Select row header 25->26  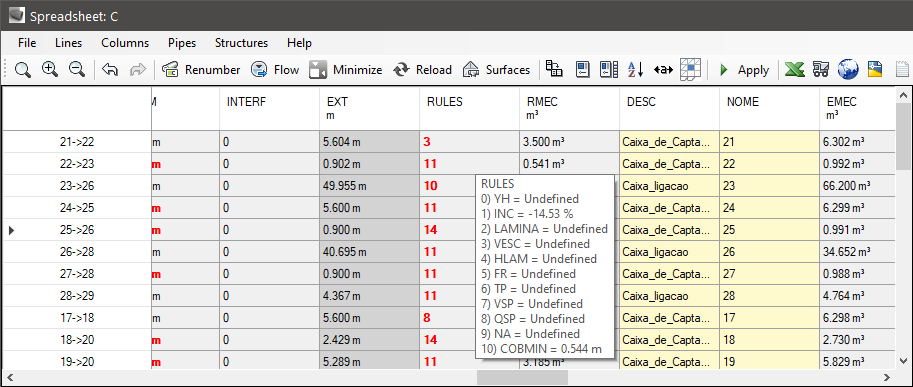(x=77, y=230)
